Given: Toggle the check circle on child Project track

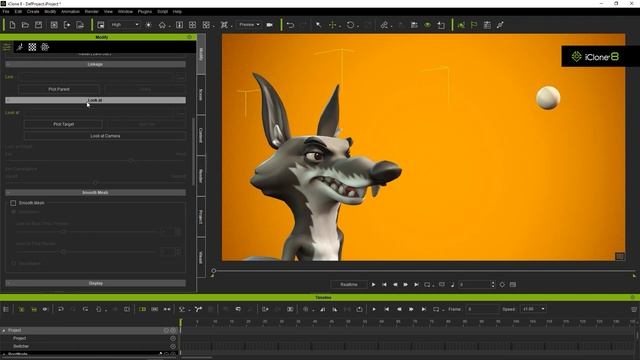Looking at the screenshot, I should pyautogui.click(x=173, y=338).
